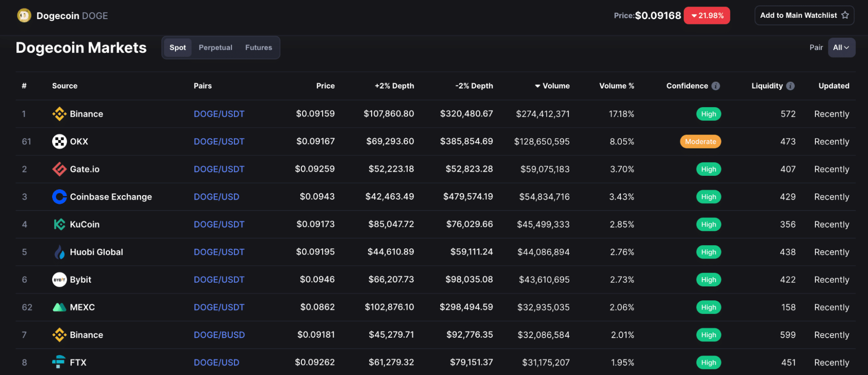Click the Coinbase Exchange logo
Viewport: 868px width, 375px height.
pos(59,197)
